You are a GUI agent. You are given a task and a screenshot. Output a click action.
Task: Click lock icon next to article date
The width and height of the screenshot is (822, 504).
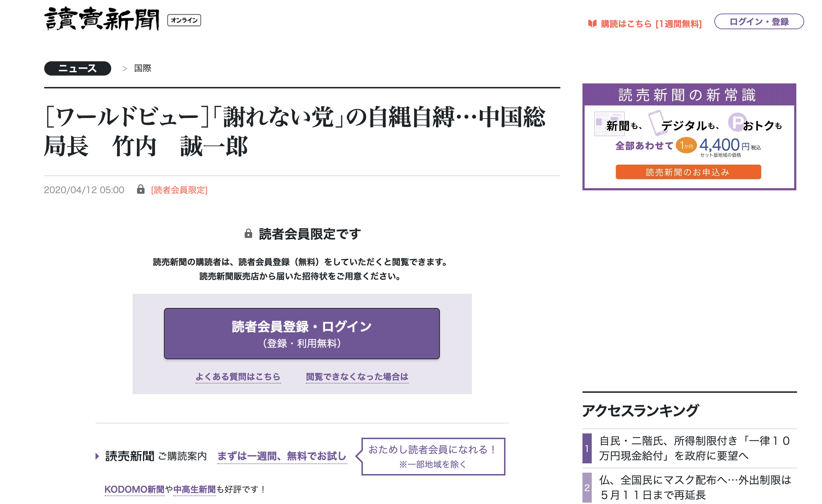pos(141,189)
